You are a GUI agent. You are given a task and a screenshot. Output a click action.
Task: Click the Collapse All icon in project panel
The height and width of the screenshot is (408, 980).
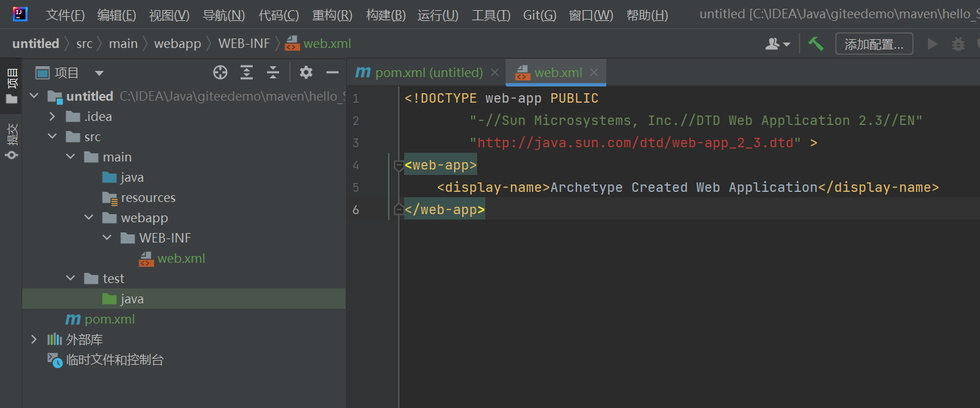click(272, 73)
